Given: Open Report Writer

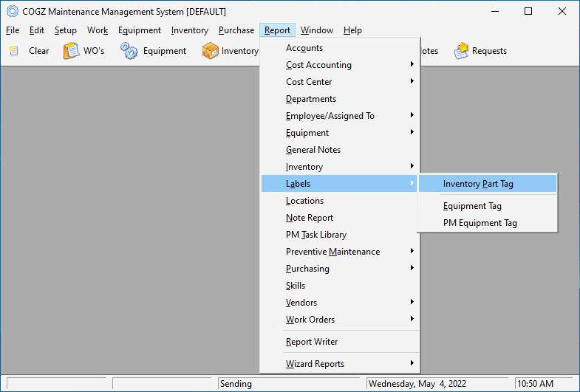Looking at the screenshot, I should [340, 342].
